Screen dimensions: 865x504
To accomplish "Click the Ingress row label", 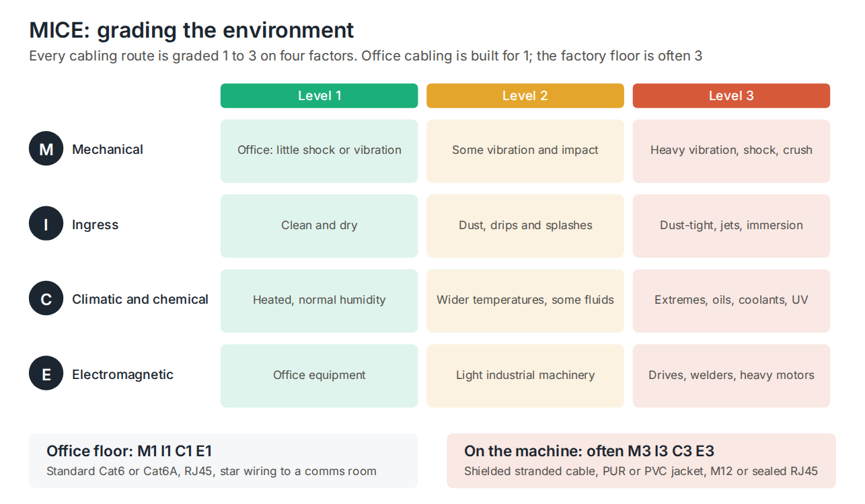I will coord(95,224).
